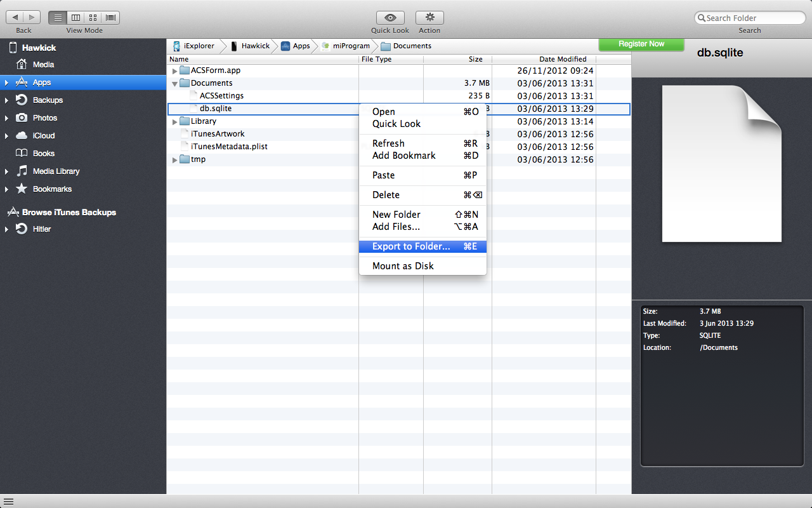Click the Apps icon in sidebar
The height and width of the screenshot is (508, 812).
coord(22,83)
